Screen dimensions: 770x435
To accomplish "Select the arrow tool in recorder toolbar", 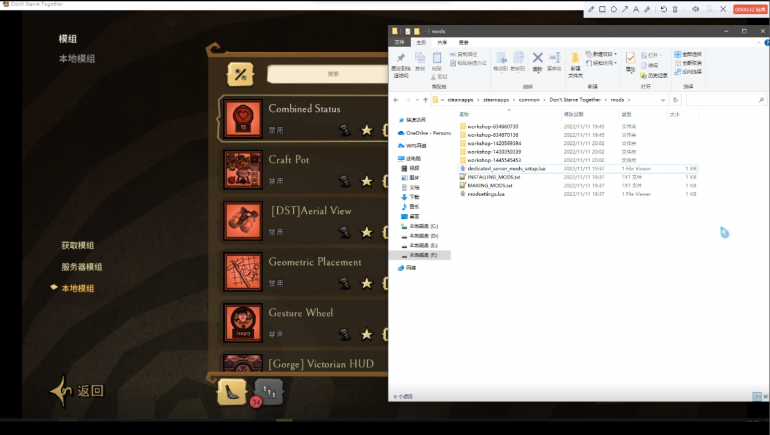I will coord(625,9).
